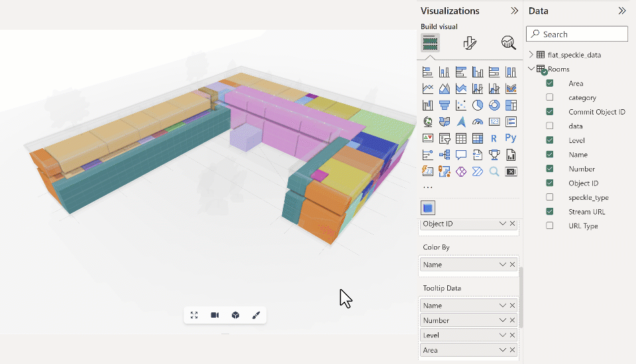This screenshot has height=364, width=636.
Task: Add a filled map visual
Action: click(x=444, y=122)
